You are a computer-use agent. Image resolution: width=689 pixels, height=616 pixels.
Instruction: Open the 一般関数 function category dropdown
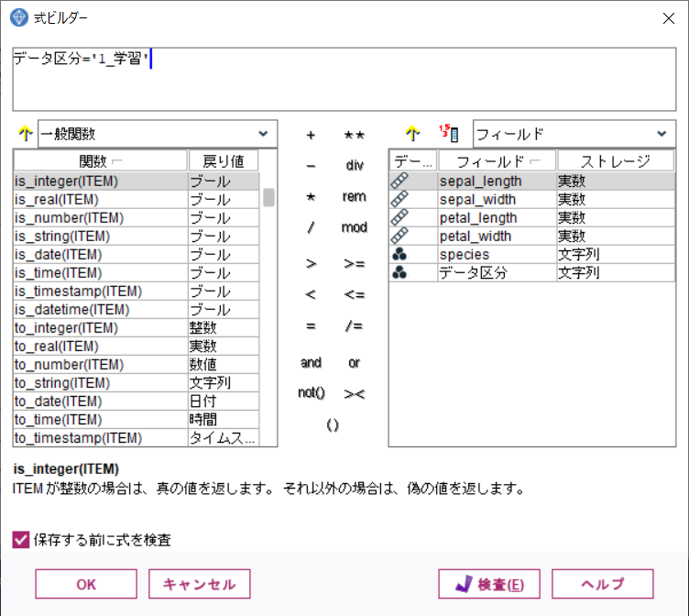158,134
